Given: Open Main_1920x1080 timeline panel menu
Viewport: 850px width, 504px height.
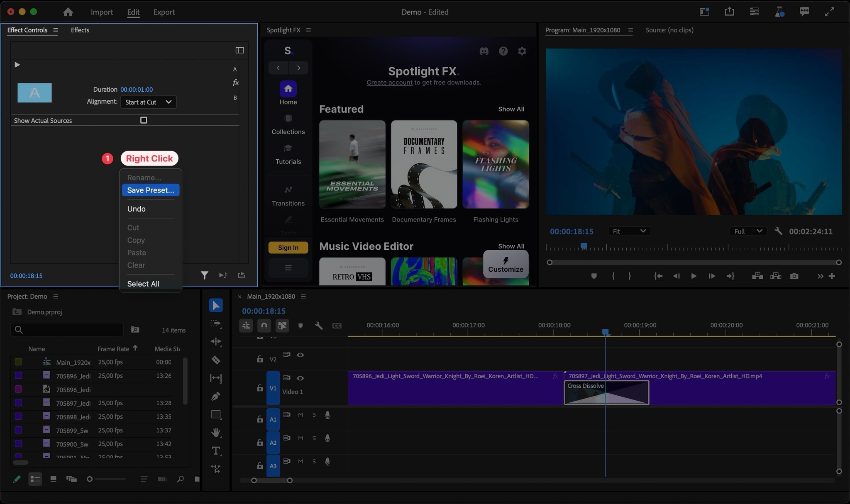Looking at the screenshot, I should coord(303,296).
